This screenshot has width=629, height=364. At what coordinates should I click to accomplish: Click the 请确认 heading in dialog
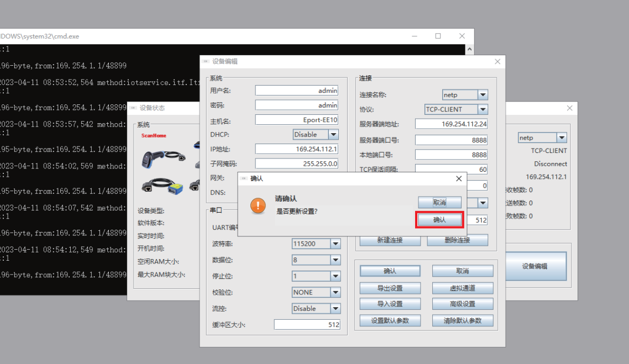[286, 198]
